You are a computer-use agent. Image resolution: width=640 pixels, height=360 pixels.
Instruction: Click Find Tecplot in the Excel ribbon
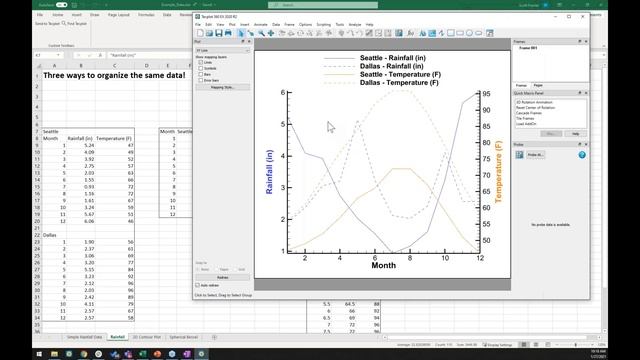(x=74, y=24)
